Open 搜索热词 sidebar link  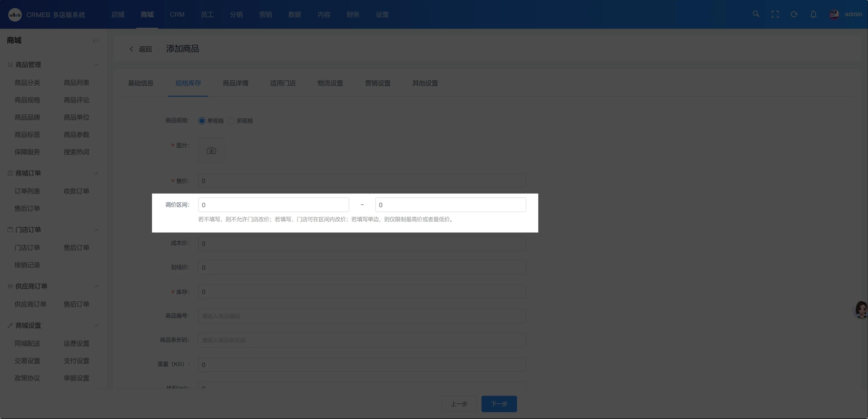[x=77, y=152]
